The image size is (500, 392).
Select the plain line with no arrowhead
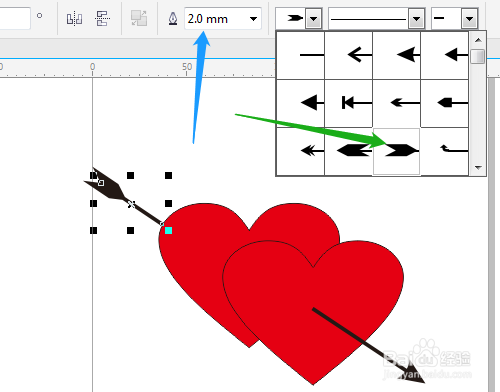(x=301, y=55)
